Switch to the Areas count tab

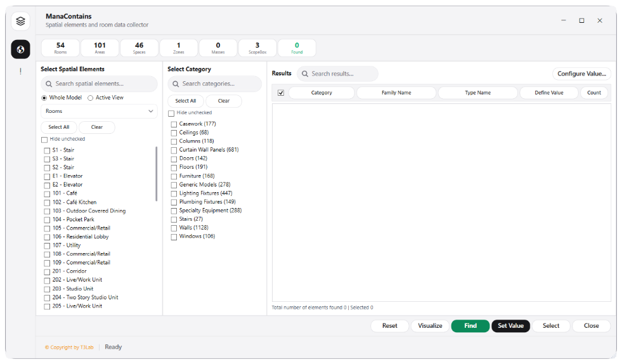coord(100,48)
